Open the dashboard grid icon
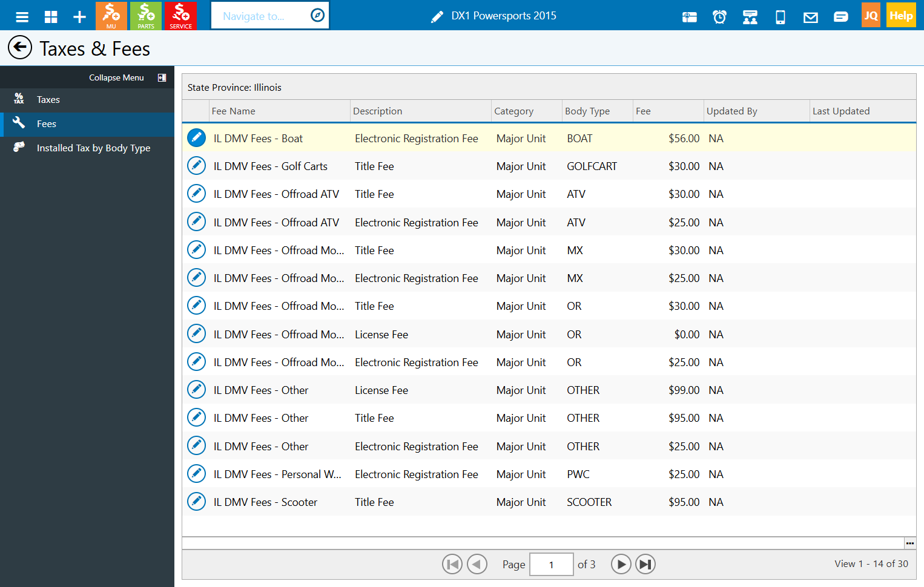 point(51,16)
